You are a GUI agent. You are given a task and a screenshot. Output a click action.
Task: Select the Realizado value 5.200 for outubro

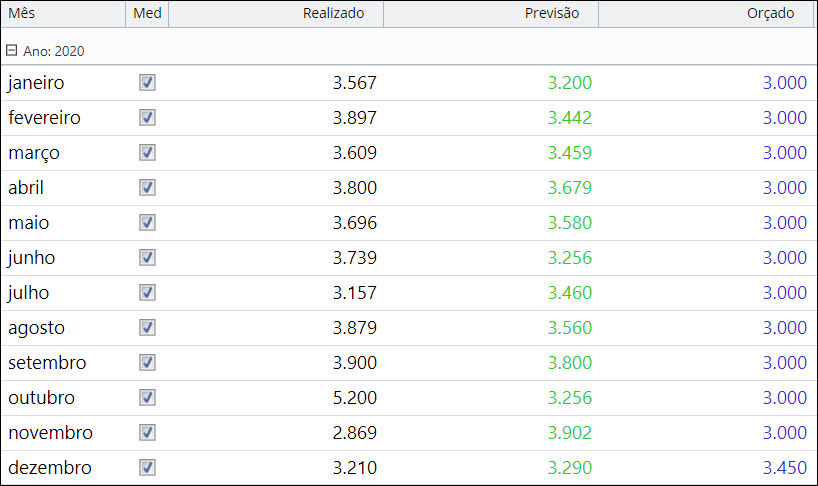click(355, 397)
